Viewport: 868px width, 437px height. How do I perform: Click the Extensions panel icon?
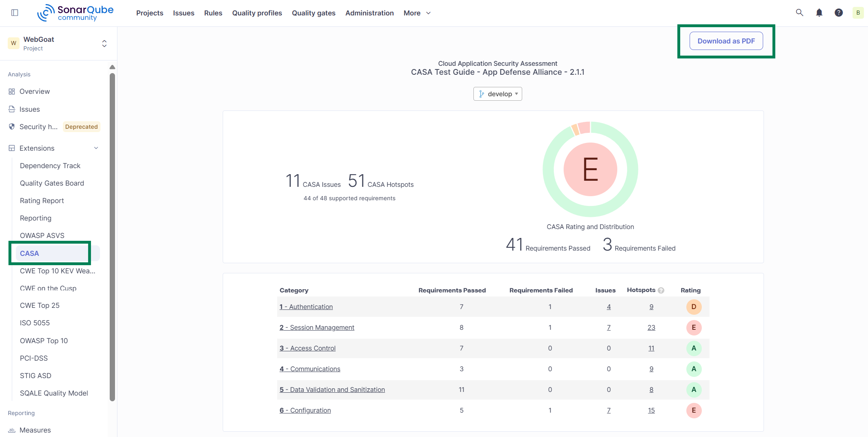[12, 148]
